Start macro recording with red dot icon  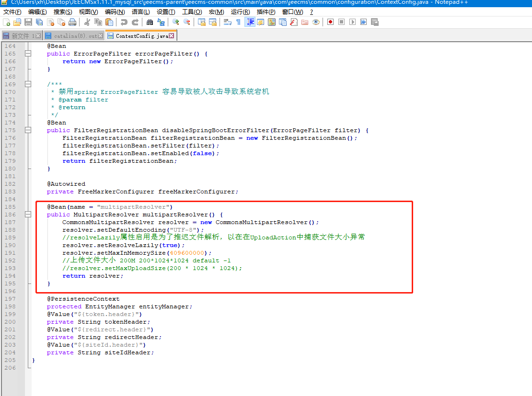(331, 22)
